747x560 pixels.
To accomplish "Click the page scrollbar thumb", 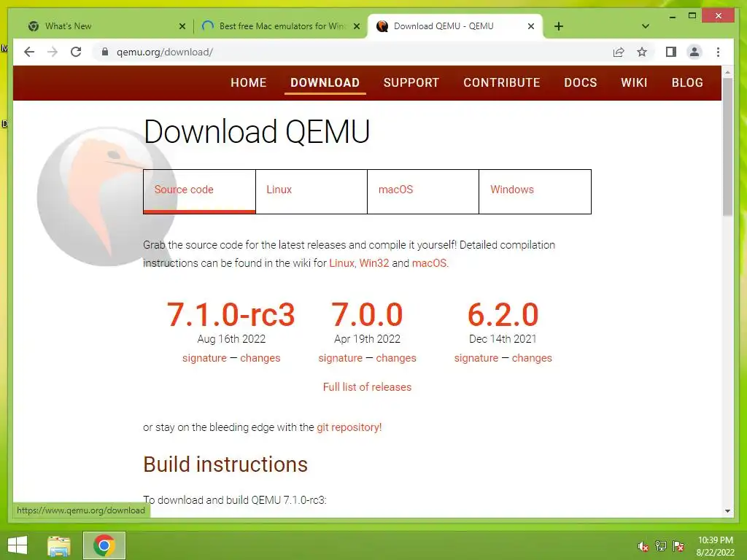I will pos(727,147).
